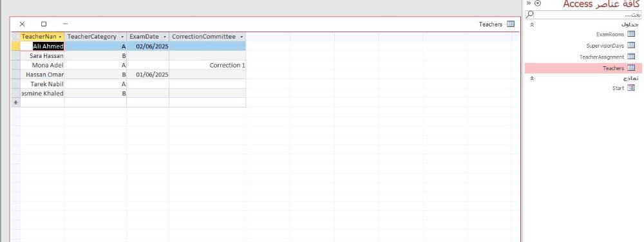Screen dimensions: 644x242
Task: Click inside the navigation pane search box
Action: point(587,15)
